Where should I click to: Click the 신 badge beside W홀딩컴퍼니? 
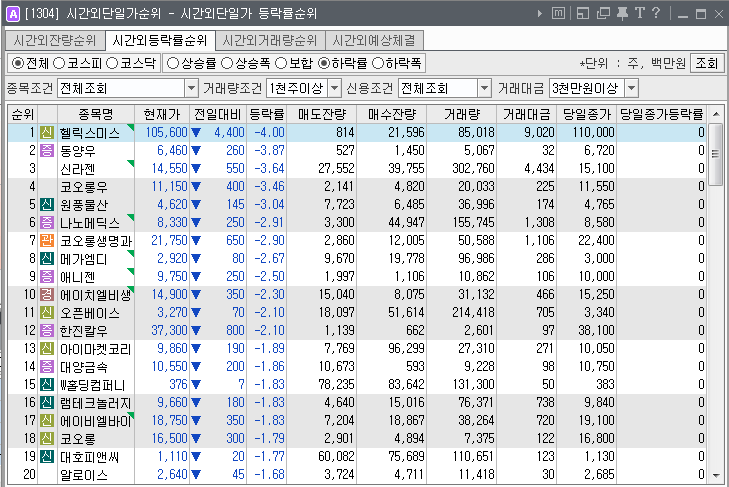(46, 385)
